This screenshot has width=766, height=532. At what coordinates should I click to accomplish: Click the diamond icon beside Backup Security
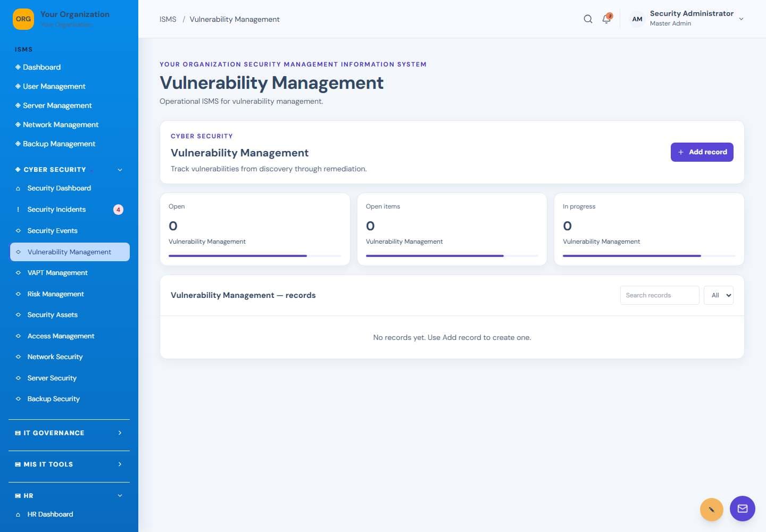(18, 399)
